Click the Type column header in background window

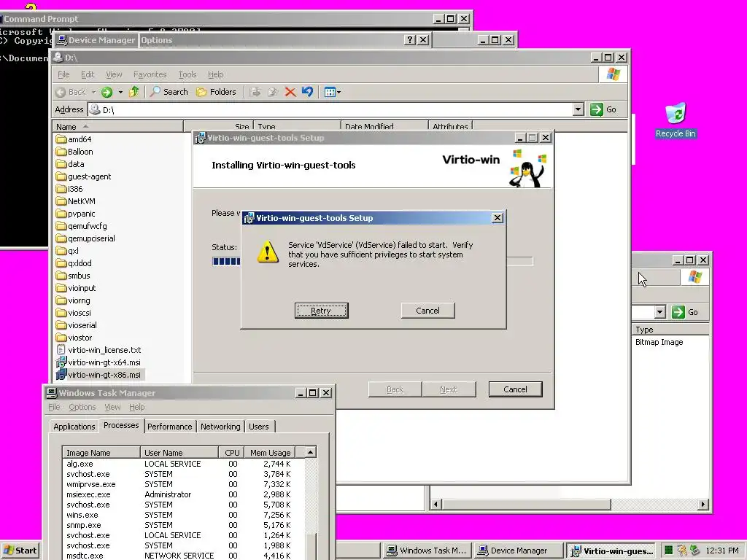tap(670, 330)
